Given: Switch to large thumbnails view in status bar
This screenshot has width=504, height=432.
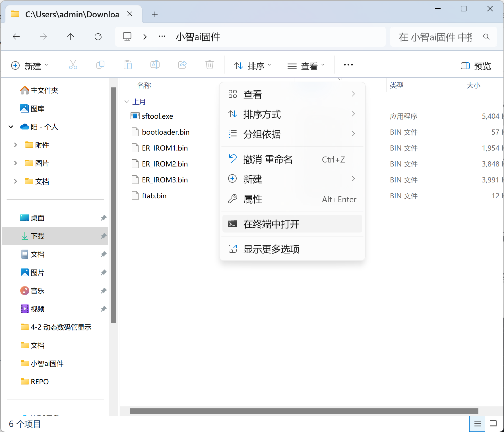Looking at the screenshot, I should pyautogui.click(x=493, y=424).
